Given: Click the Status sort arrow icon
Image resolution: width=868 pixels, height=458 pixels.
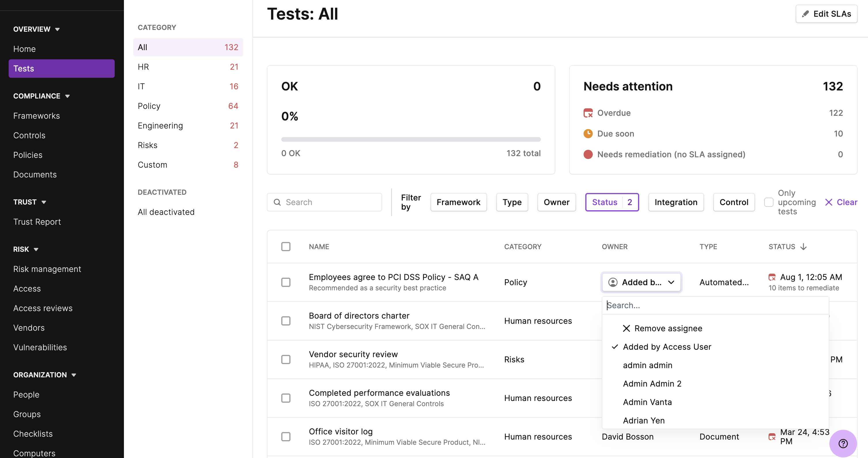Looking at the screenshot, I should pos(804,247).
